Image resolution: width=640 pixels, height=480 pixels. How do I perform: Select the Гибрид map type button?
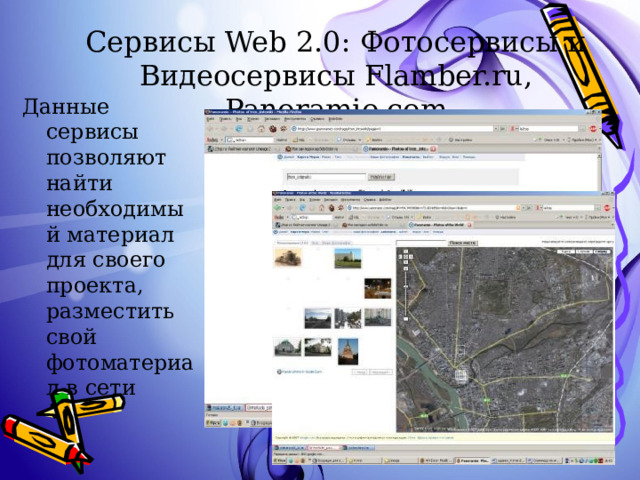click(x=603, y=251)
